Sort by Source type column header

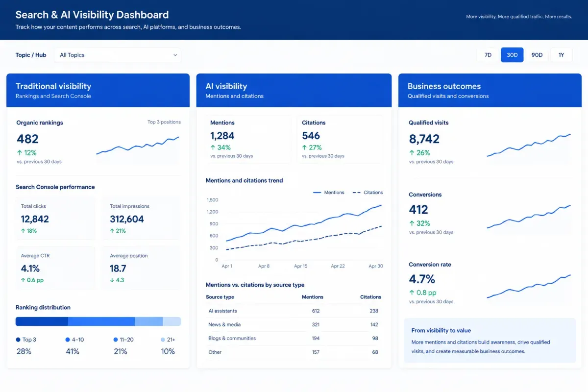click(x=220, y=297)
